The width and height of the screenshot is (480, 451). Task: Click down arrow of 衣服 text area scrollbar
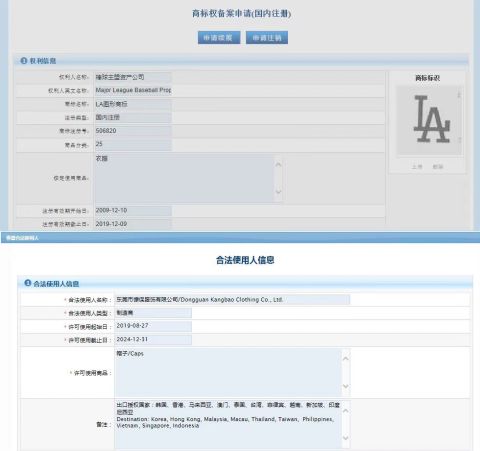point(278,192)
